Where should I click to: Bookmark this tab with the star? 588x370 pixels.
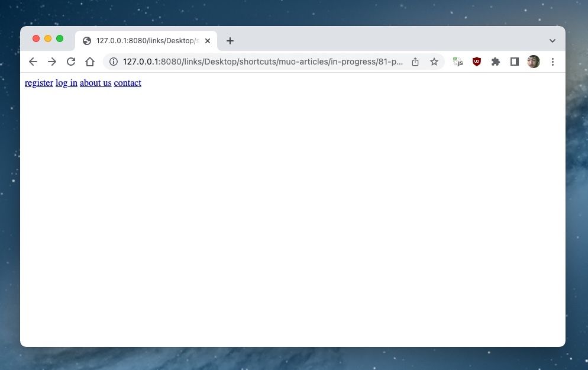[x=434, y=62]
